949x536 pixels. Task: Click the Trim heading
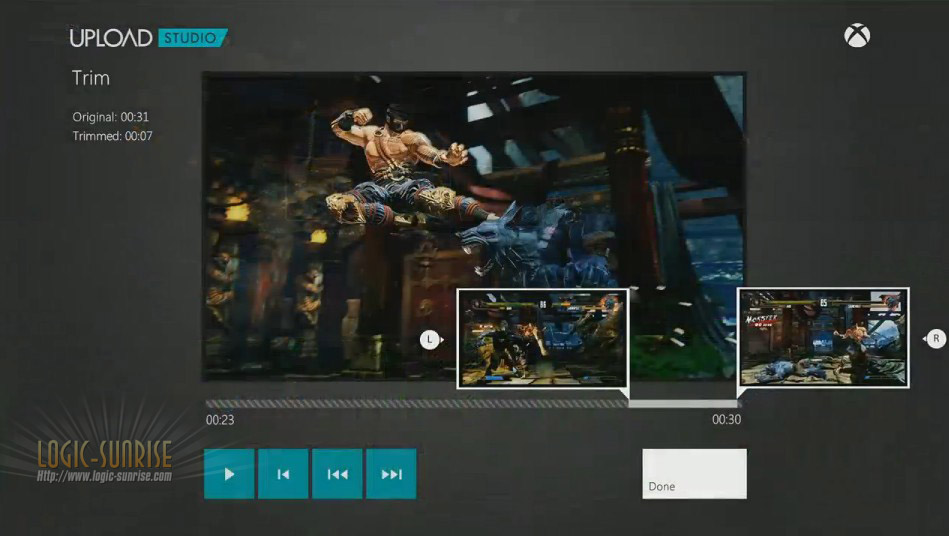tap(91, 78)
